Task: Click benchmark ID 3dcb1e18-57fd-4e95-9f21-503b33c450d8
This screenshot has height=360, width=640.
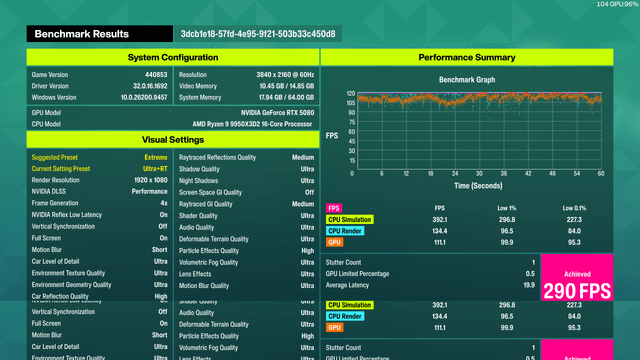Action: pyautogui.click(x=258, y=34)
